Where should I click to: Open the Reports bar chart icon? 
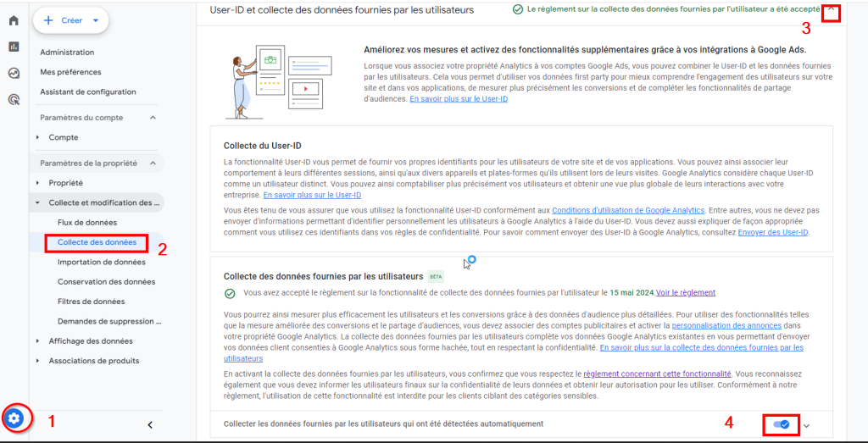pos(14,47)
